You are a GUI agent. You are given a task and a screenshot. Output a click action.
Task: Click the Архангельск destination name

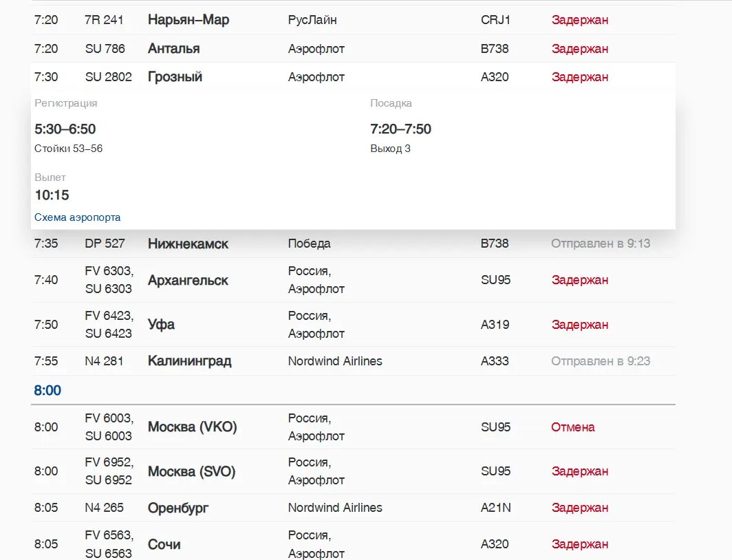[188, 280]
